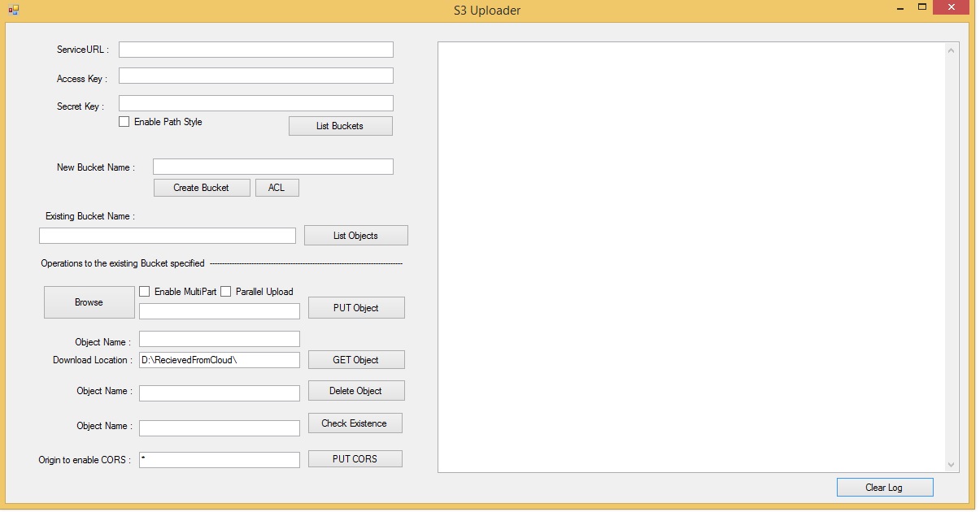Click the Clear Log button
The width and height of the screenshot is (980, 512).
click(x=884, y=488)
